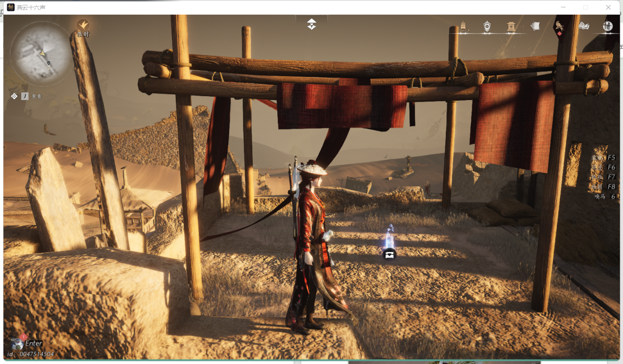
Task: Click the bird icon with red diamond
Action: coord(559,26)
